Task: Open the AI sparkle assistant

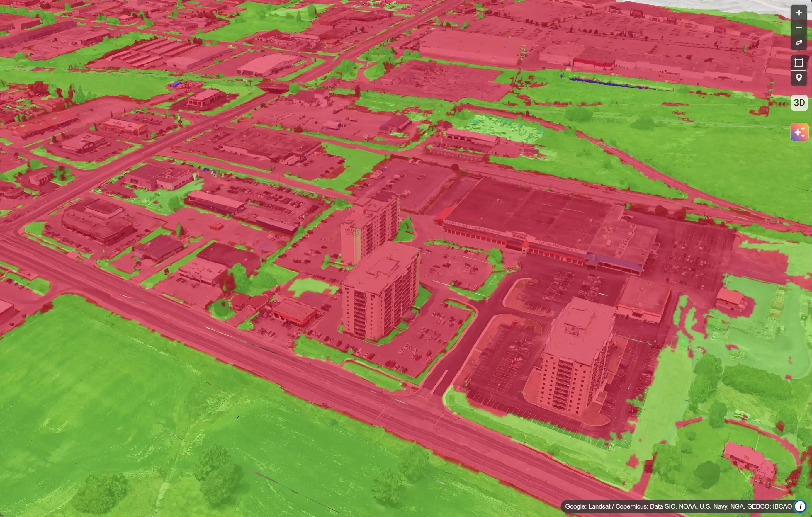Action: (799, 132)
